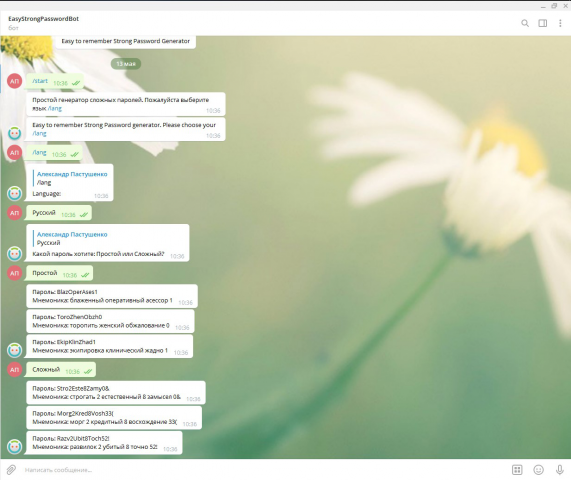Open the bot keyboard grid icon
Viewport: 571px width, 480px height.
(x=517, y=470)
